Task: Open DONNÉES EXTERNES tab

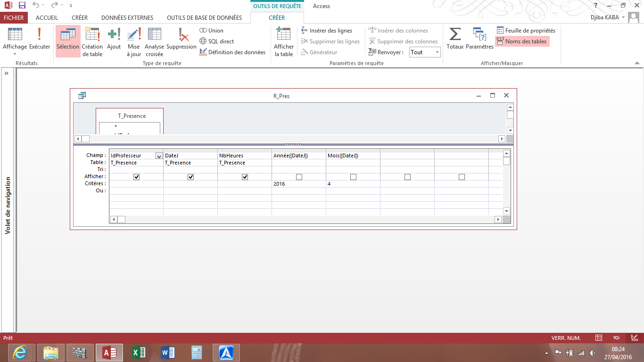Action: 127,17
